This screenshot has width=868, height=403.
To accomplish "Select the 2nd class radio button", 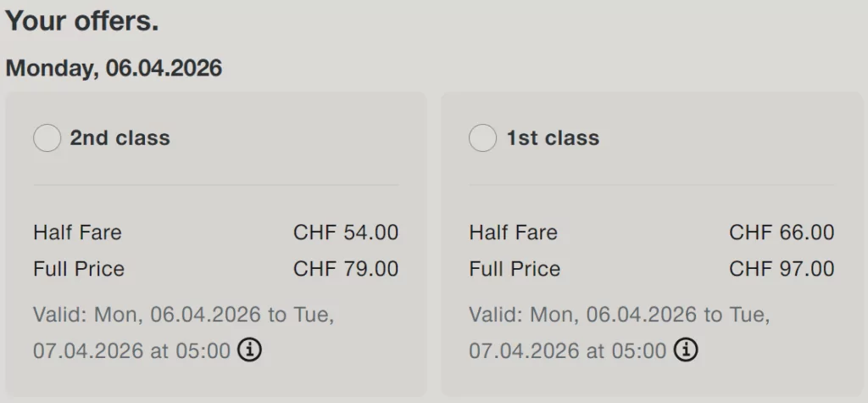I will pos(47,138).
